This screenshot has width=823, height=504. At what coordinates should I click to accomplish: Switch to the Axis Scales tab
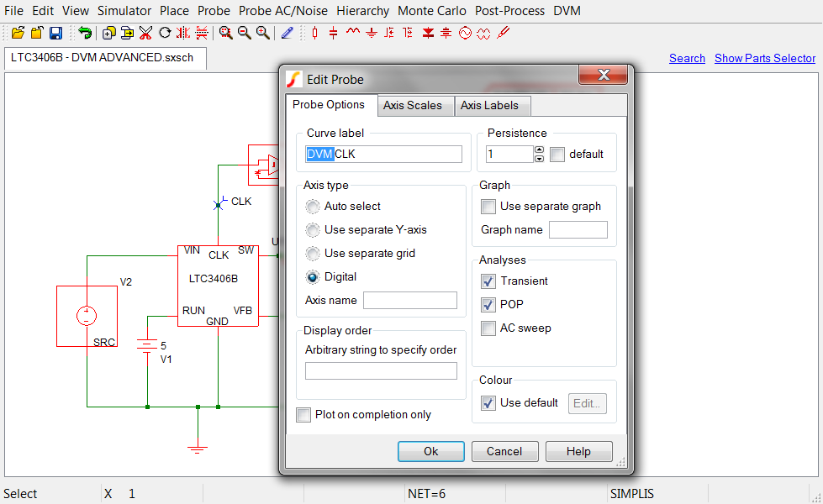[412, 106]
